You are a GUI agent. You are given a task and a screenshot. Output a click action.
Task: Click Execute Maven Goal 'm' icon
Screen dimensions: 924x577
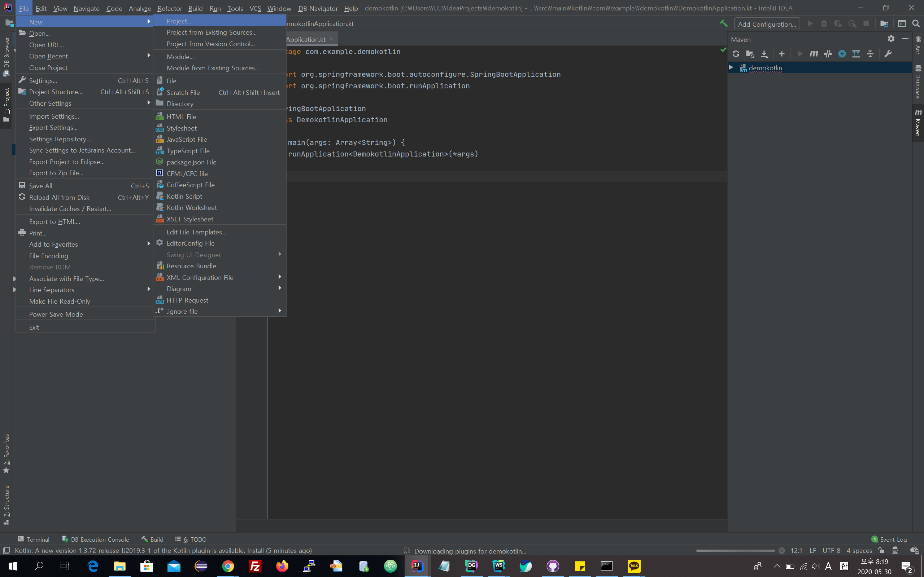(x=814, y=54)
